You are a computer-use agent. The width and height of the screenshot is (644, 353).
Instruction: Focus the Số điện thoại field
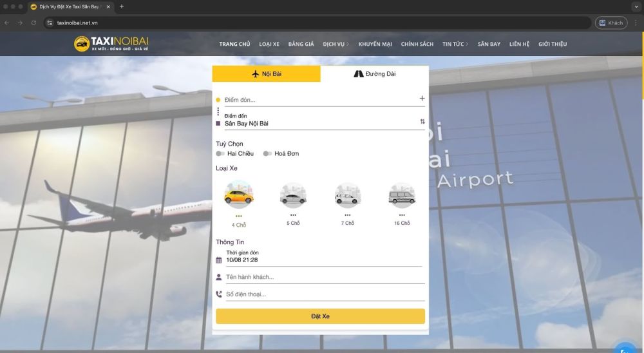[x=325, y=294]
